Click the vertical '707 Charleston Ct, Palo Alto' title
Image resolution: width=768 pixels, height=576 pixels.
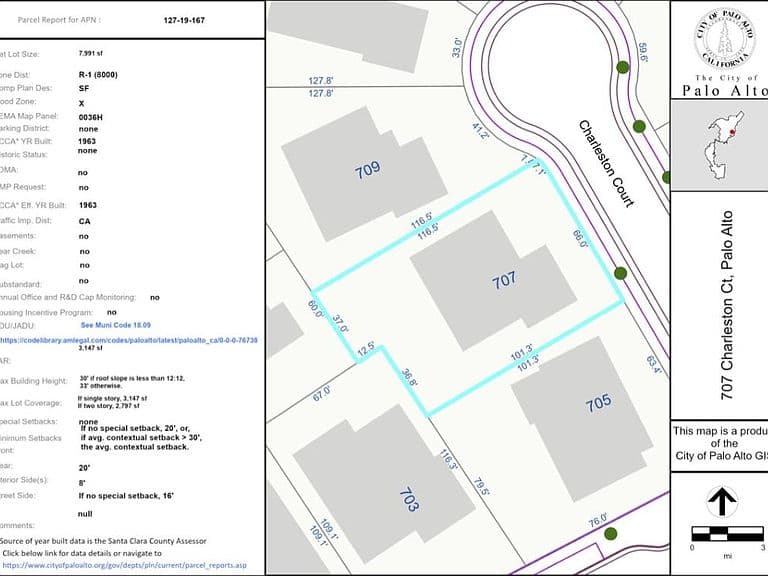tap(727, 305)
